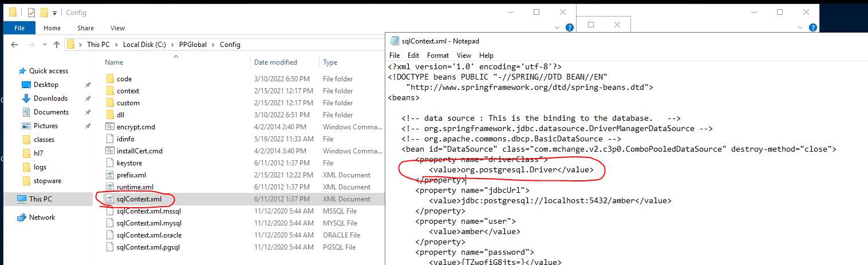Select Network in navigation pane

tap(42, 217)
